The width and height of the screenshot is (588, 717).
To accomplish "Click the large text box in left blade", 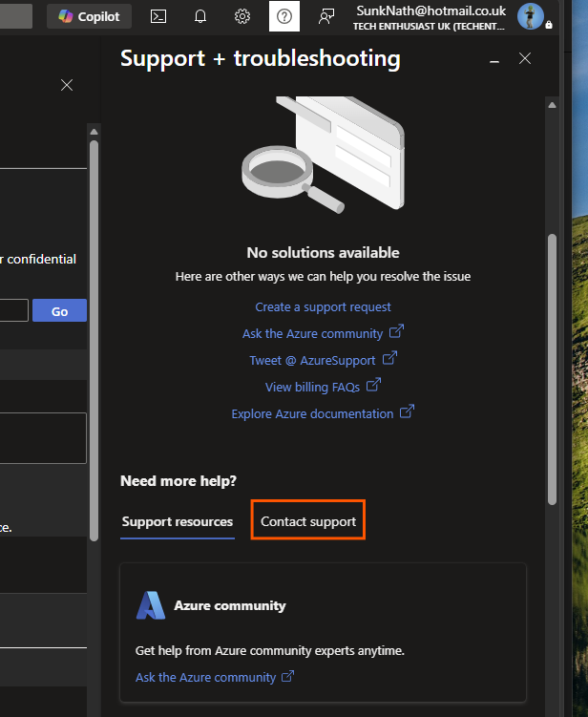I will [x=43, y=438].
